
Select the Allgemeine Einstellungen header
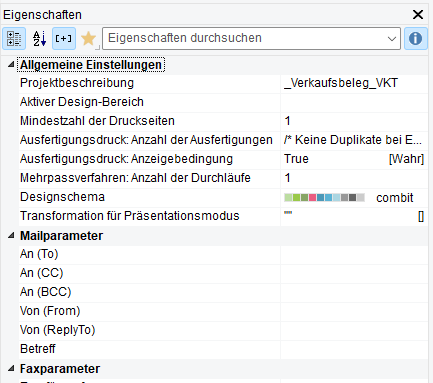pyautogui.click(x=91, y=65)
